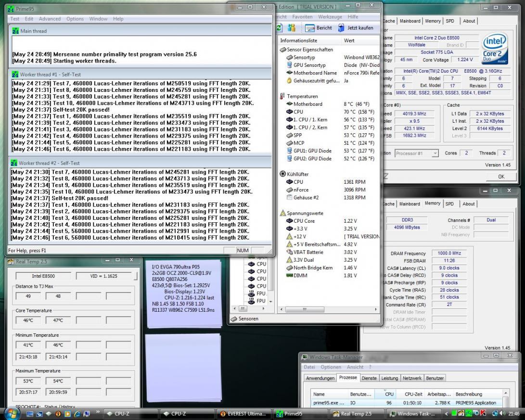Click the warning triangle icon beside Spannungswerte

(x=283, y=213)
